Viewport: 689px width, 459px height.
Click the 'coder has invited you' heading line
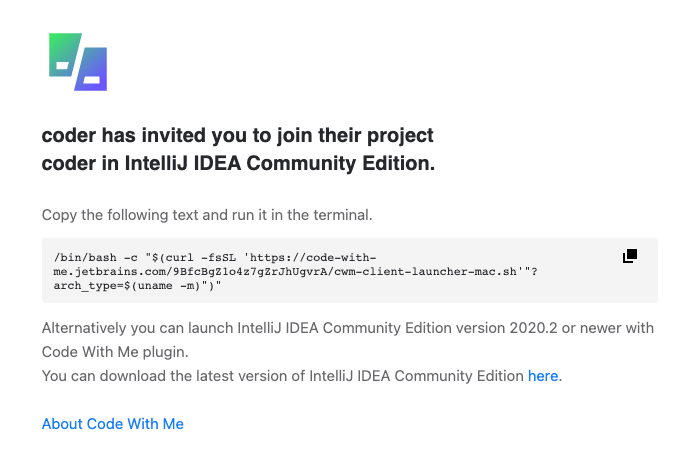tap(238, 135)
